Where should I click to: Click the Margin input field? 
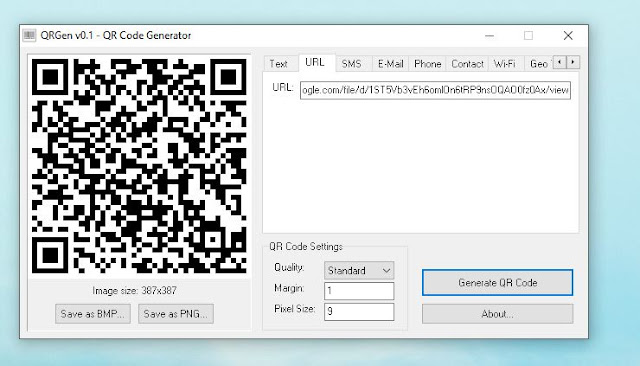pos(359,291)
